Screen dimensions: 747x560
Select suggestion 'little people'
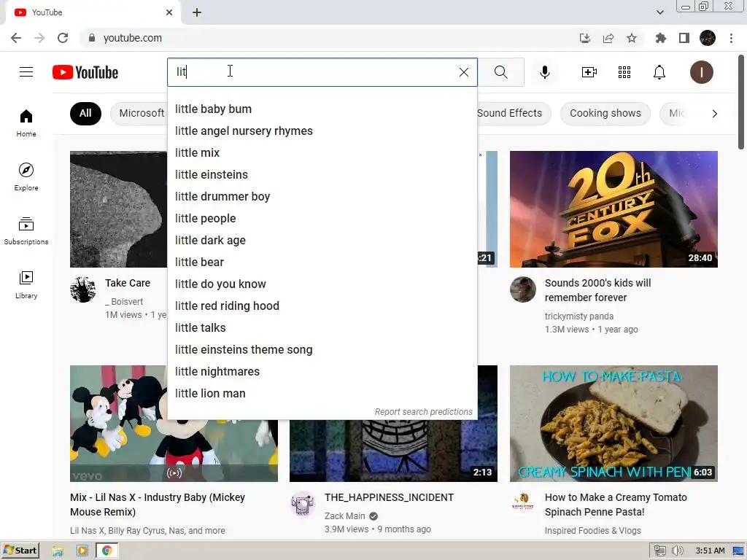point(322,219)
